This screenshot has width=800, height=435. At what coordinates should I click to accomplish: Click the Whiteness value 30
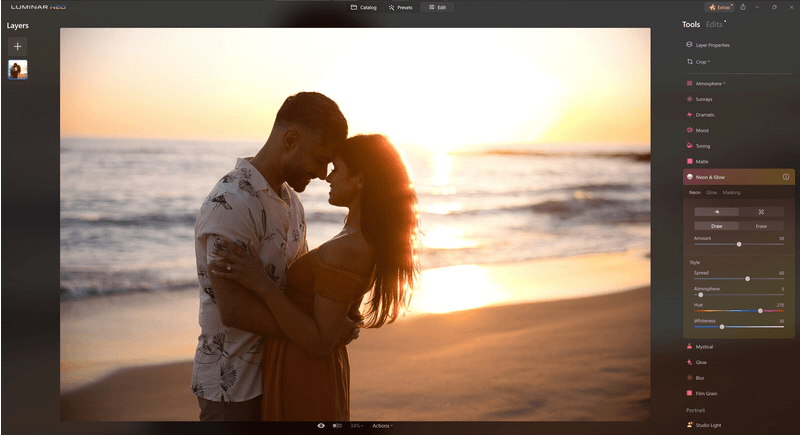click(781, 321)
